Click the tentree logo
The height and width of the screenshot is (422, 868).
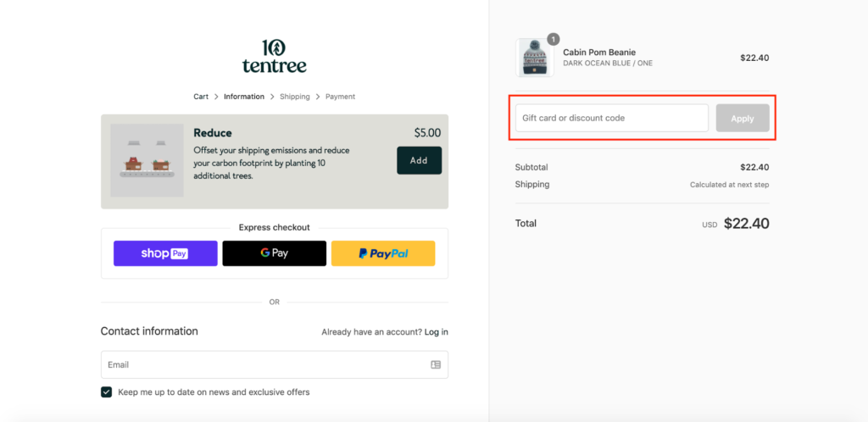click(274, 56)
